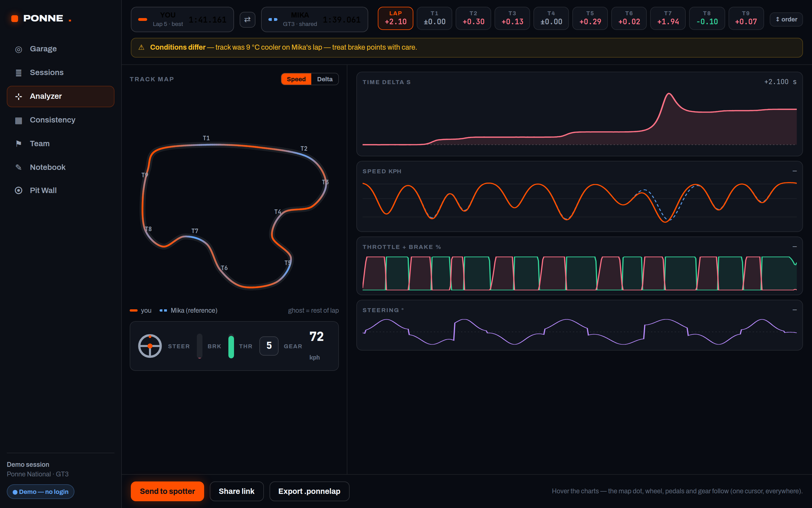The image size is (812, 508).
Task: Click the T2 corner label on map
Action: click(x=304, y=148)
